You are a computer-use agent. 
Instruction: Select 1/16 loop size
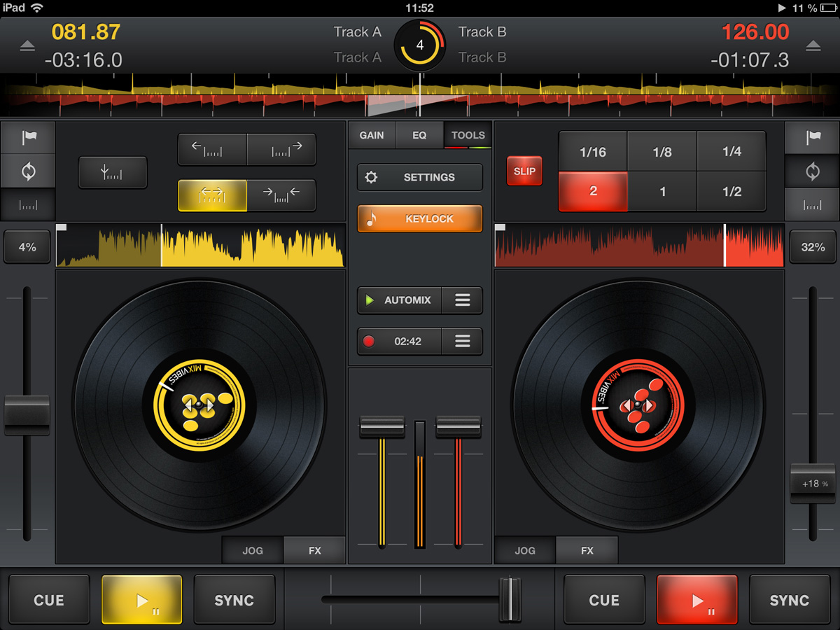pyautogui.click(x=593, y=151)
